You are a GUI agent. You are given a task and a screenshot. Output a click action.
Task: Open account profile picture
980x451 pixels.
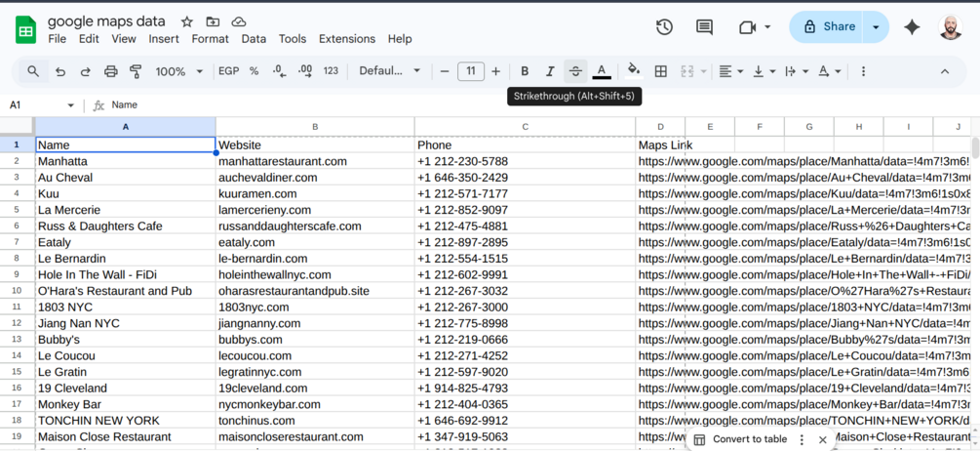click(x=951, y=27)
